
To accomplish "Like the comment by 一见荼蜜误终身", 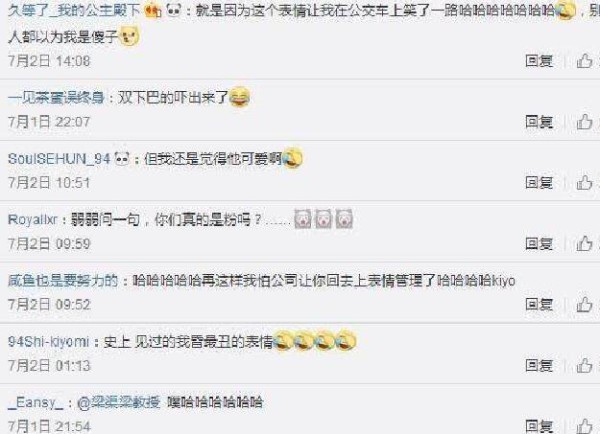I will [x=585, y=122].
